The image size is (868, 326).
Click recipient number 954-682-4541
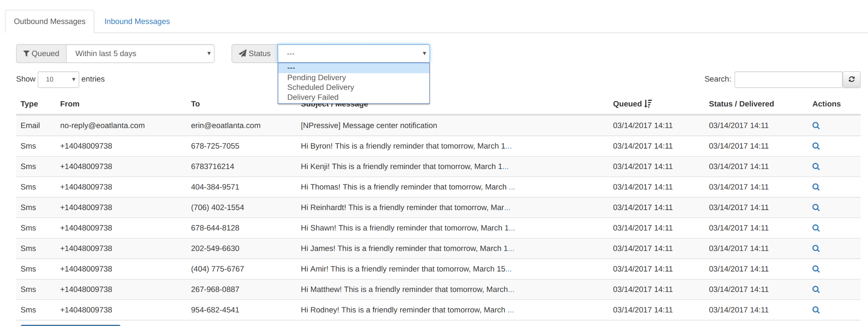click(x=215, y=310)
